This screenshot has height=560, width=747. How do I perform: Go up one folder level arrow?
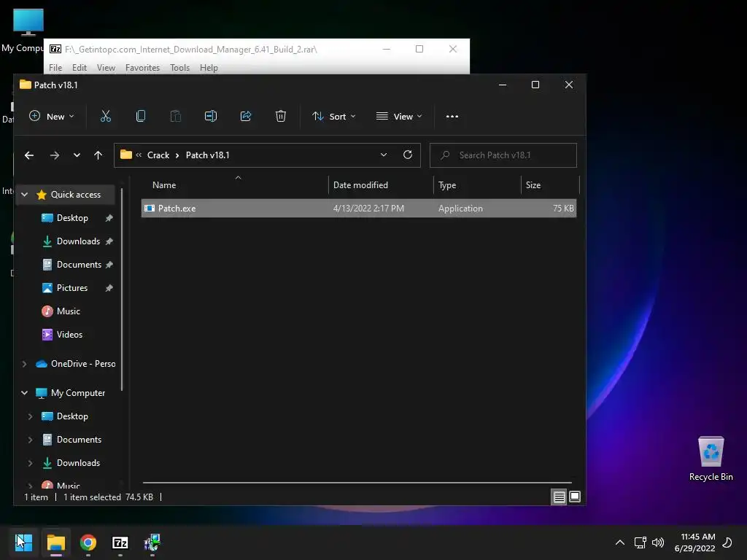point(98,155)
